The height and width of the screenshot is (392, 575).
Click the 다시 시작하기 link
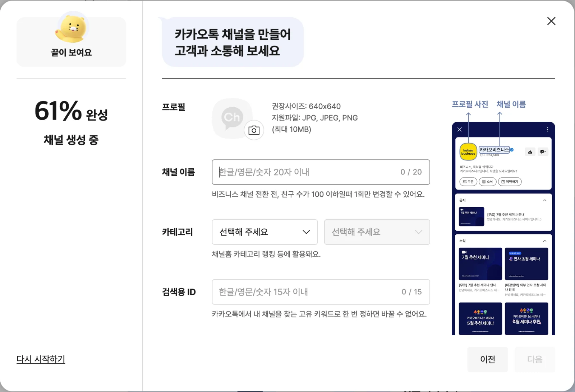click(41, 359)
